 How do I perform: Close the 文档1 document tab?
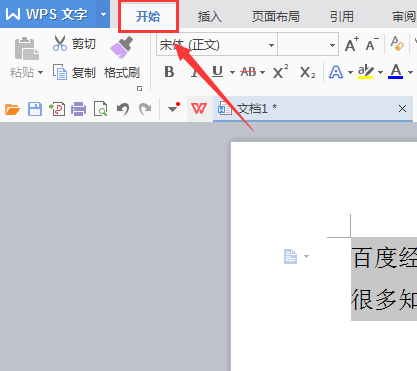[x=402, y=109]
